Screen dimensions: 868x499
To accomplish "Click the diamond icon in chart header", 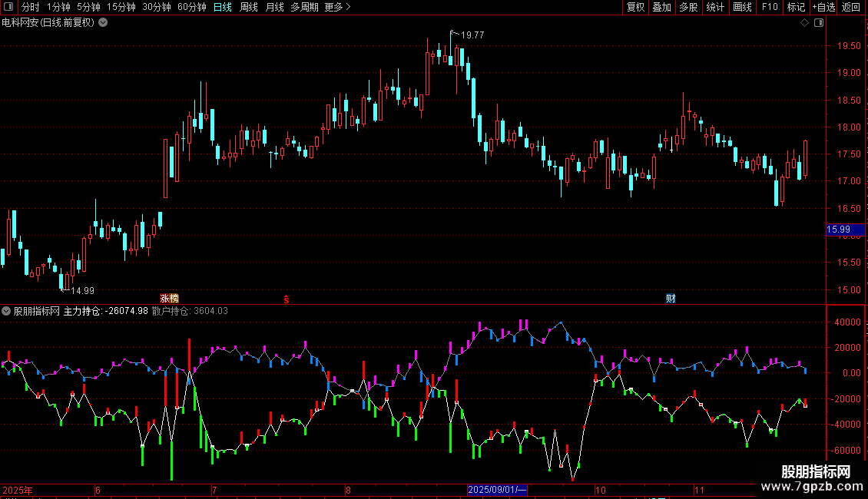I will pos(804,23).
